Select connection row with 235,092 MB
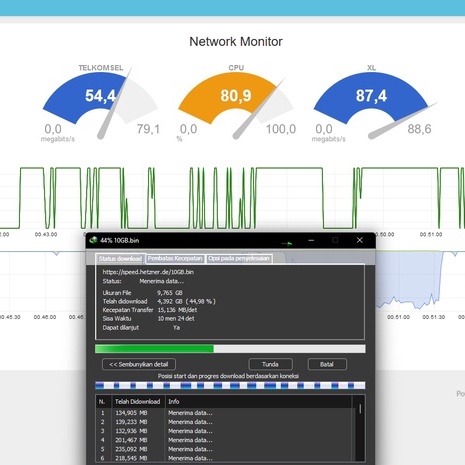The height and width of the screenshot is (465, 465). point(224,449)
